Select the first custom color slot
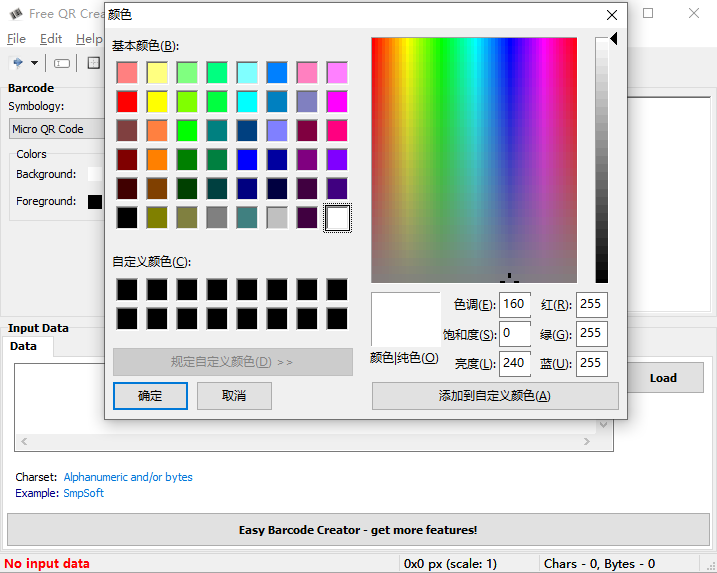 127,290
